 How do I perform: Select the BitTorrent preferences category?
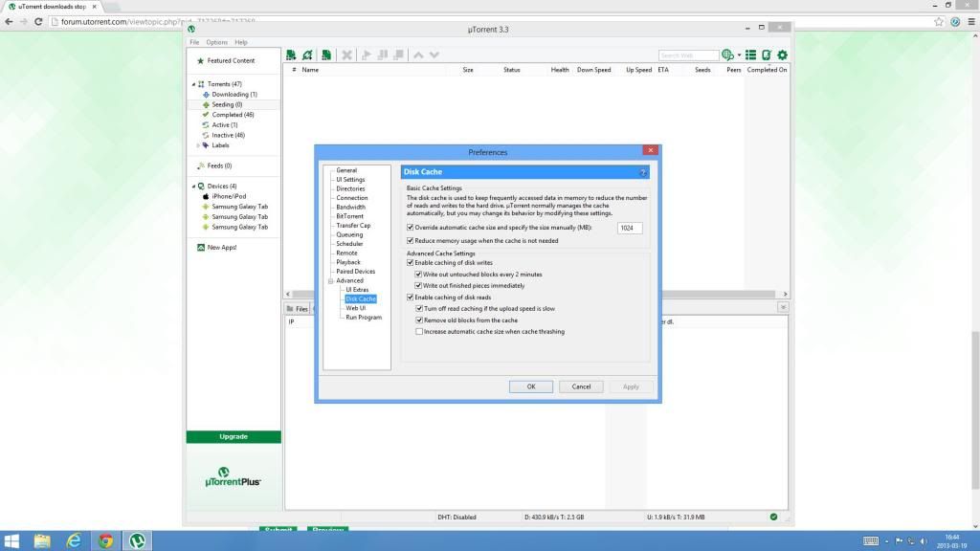[349, 216]
